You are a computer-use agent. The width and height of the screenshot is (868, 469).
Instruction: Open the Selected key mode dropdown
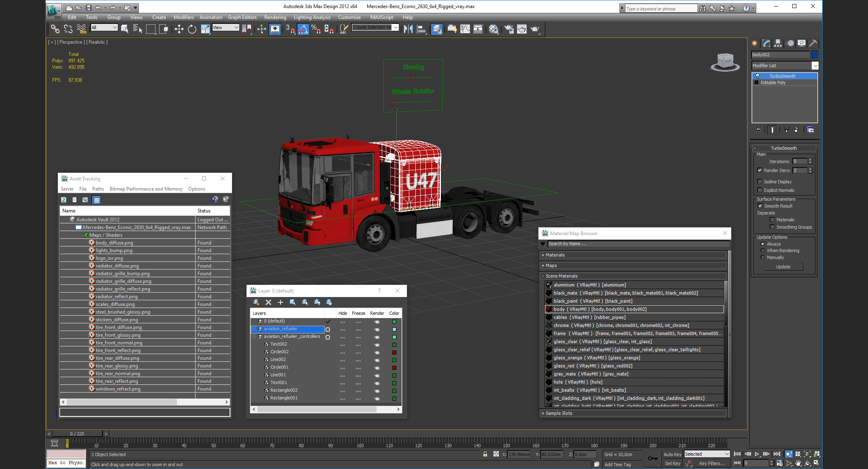click(707, 454)
